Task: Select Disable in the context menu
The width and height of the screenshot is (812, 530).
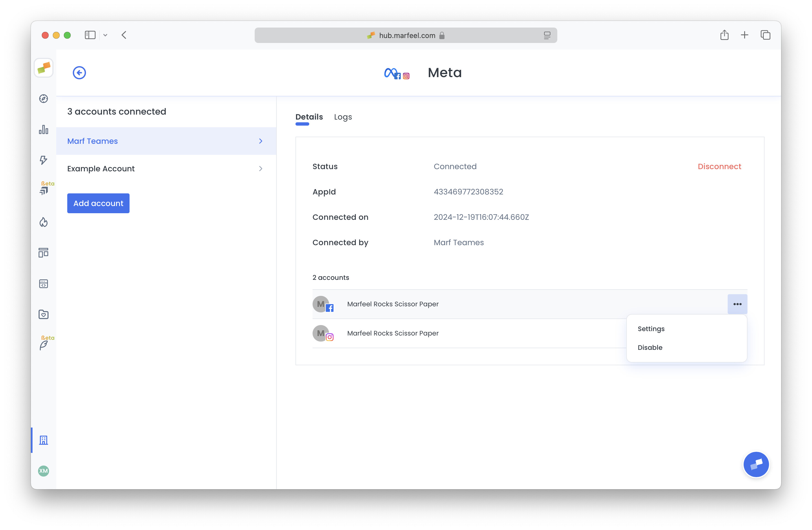Action: coord(650,347)
